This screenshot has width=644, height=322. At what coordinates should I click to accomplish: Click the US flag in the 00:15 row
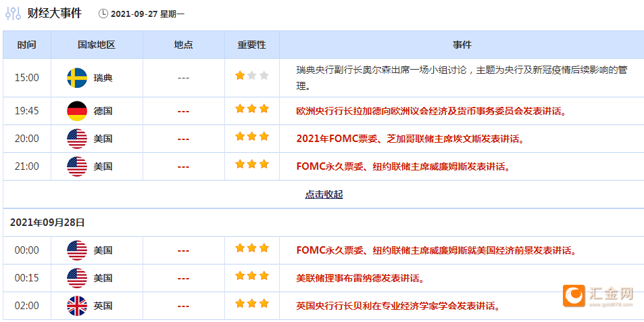(x=77, y=278)
